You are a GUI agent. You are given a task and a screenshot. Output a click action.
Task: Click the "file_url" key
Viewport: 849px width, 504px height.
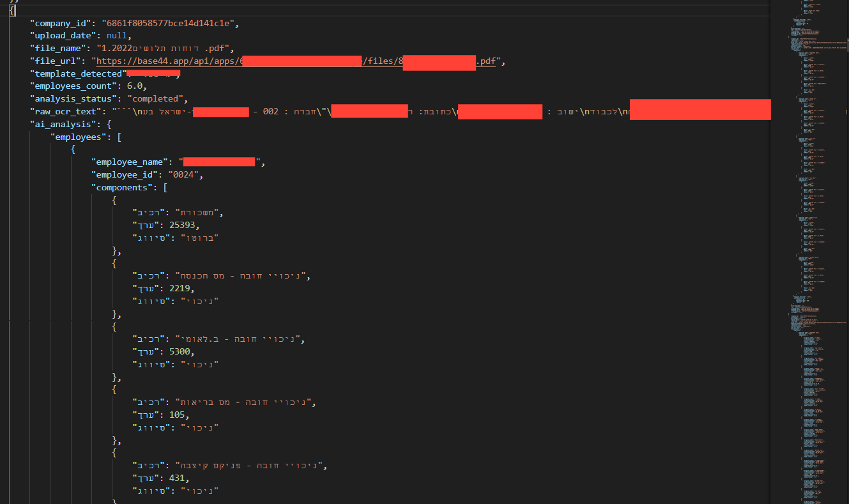click(56, 61)
